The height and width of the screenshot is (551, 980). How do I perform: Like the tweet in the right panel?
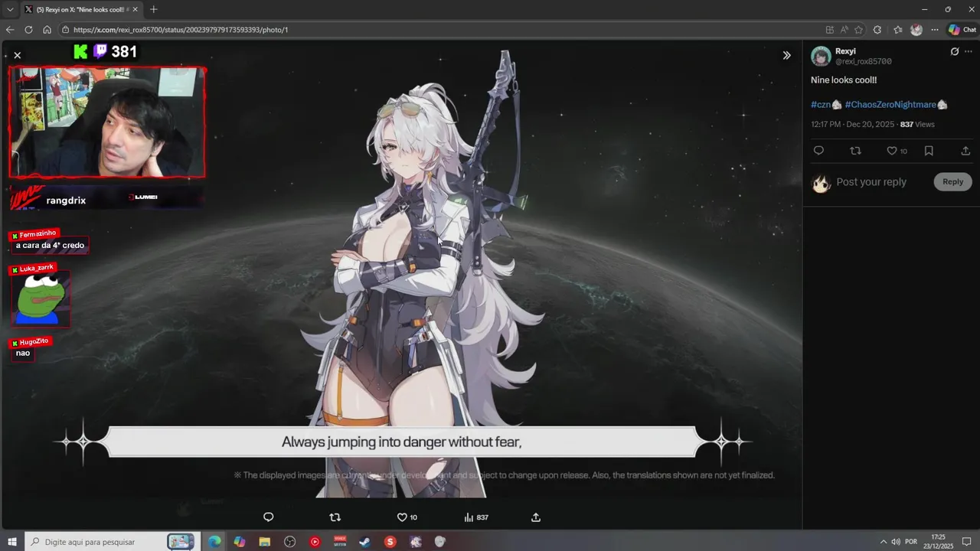(x=892, y=151)
